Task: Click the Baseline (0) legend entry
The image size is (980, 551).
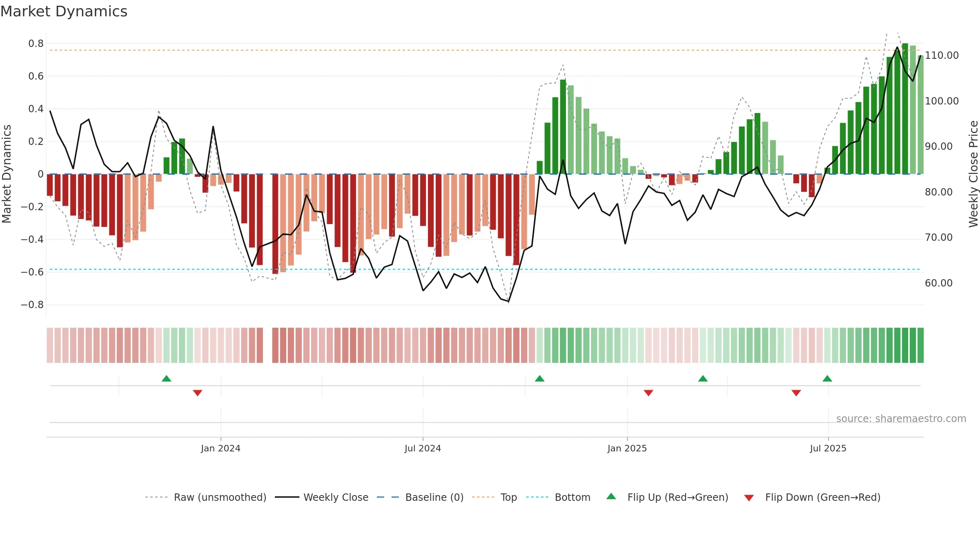Action: click(x=420, y=497)
